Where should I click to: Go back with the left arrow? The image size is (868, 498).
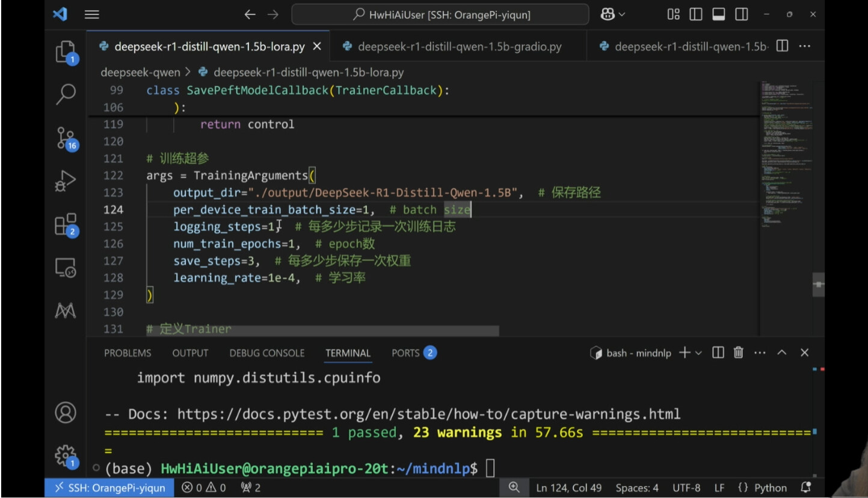click(250, 14)
